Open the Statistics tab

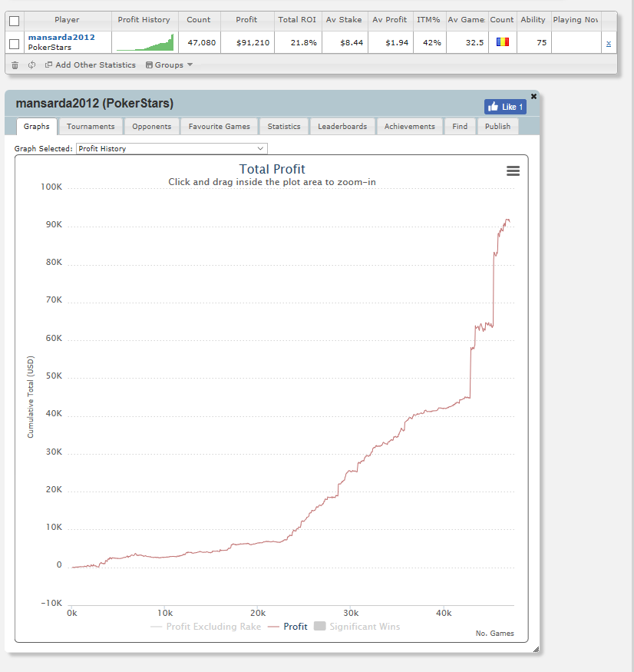283,127
